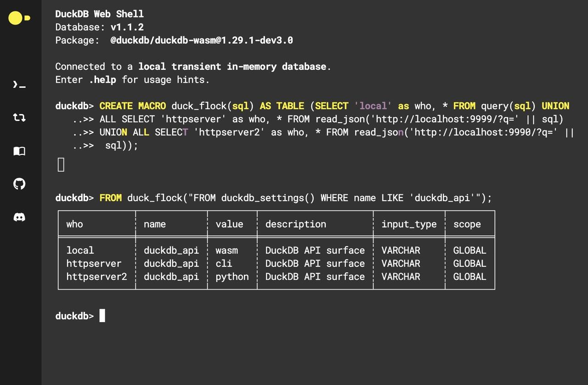Focus the empty duckdb prompt cursor
Viewport: 588px width, 385px height.
(x=102, y=316)
